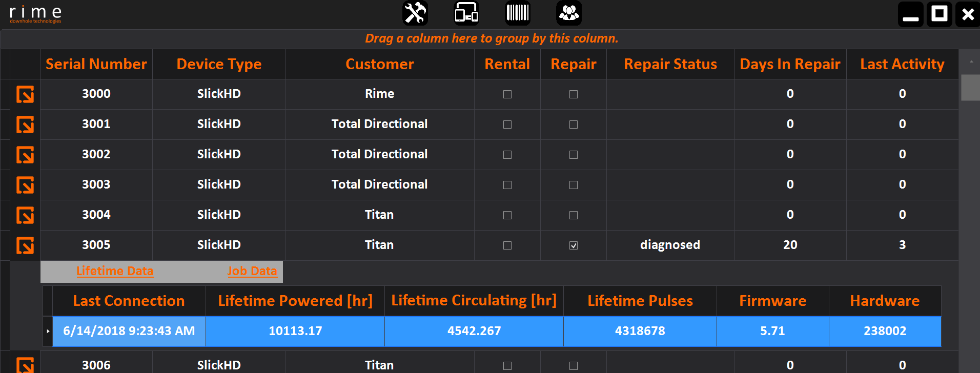The width and height of the screenshot is (980, 373).
Task: Expand details arrow for serial 3003
Action: (25, 185)
